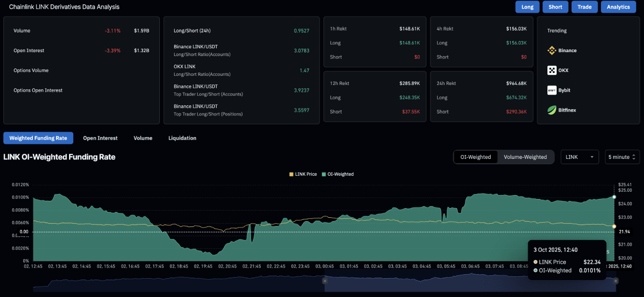This screenshot has height=297, width=644.
Task: Click the left handle of range slider
Action: [x=325, y=281]
